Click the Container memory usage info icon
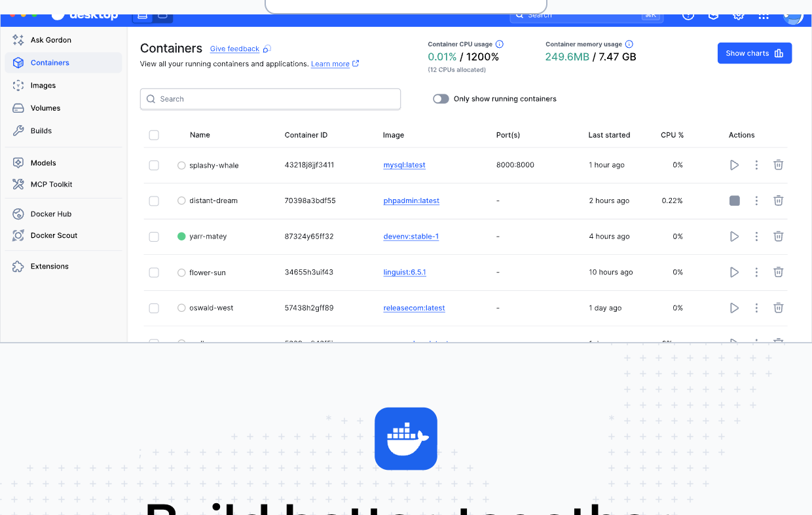812x515 pixels. coord(629,44)
